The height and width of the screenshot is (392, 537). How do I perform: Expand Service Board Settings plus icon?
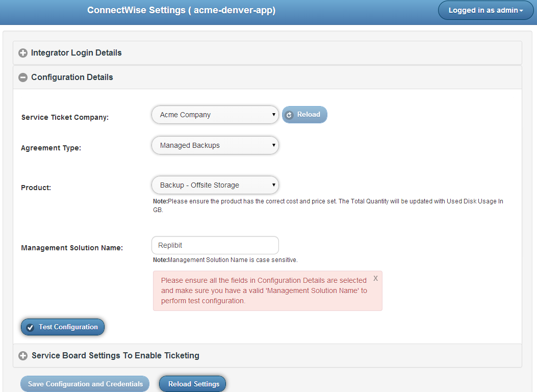(x=23, y=356)
